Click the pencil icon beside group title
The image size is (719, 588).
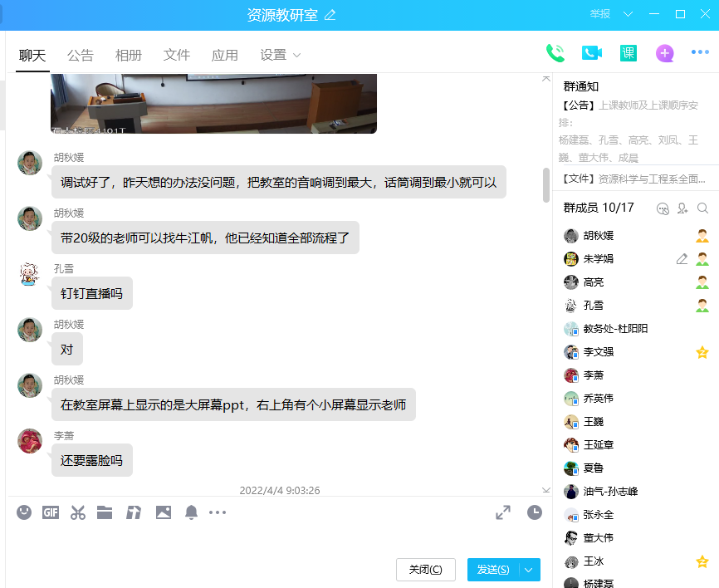pyautogui.click(x=330, y=14)
